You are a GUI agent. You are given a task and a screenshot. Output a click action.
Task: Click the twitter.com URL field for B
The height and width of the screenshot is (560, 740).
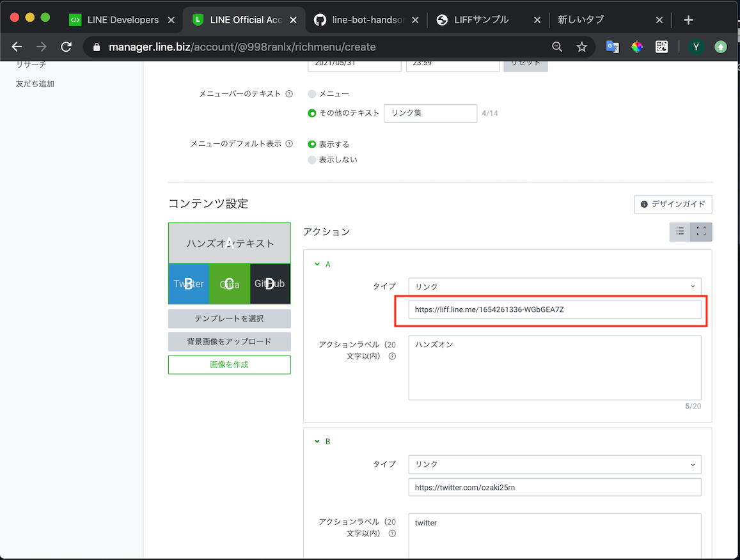point(555,487)
